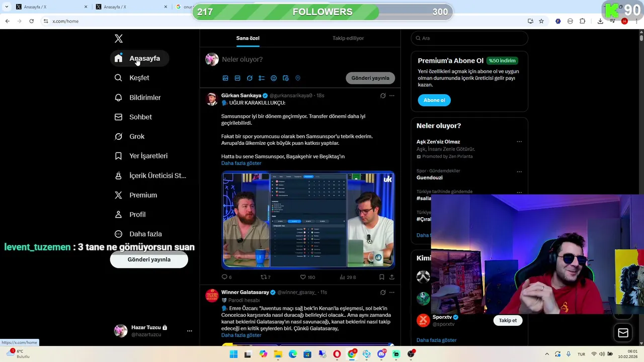The height and width of the screenshot is (362, 644).
Task: Open options for Aşk Zen'siz Olmaz trend
Action: [x=519, y=142]
